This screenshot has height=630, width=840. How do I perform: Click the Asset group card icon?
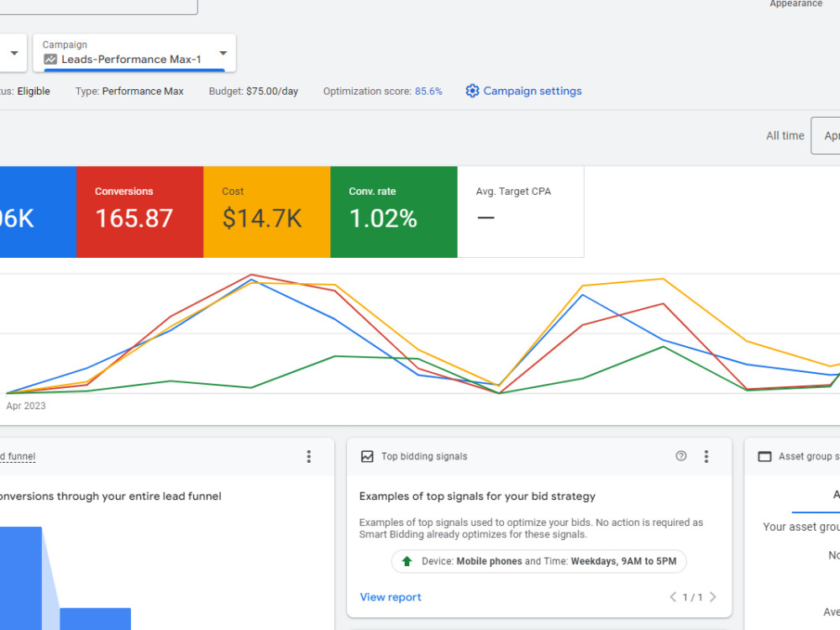[x=764, y=456]
